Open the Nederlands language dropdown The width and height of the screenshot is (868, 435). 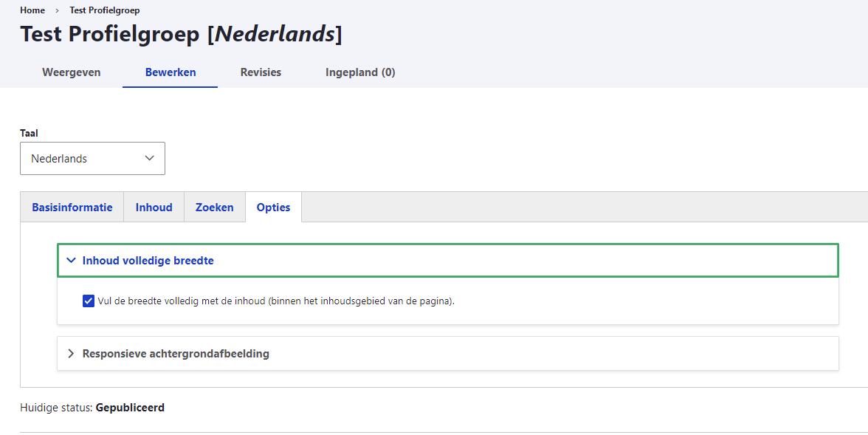pos(92,158)
